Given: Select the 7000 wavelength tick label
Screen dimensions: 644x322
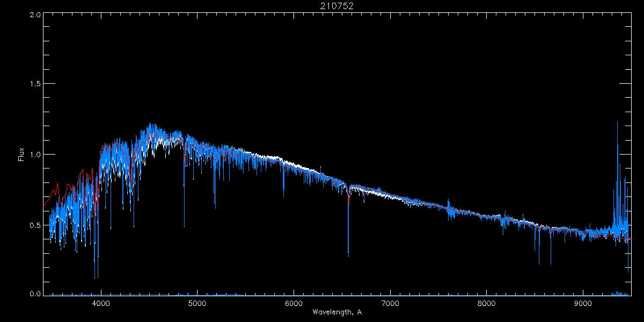Looking at the screenshot, I should pos(390,303).
